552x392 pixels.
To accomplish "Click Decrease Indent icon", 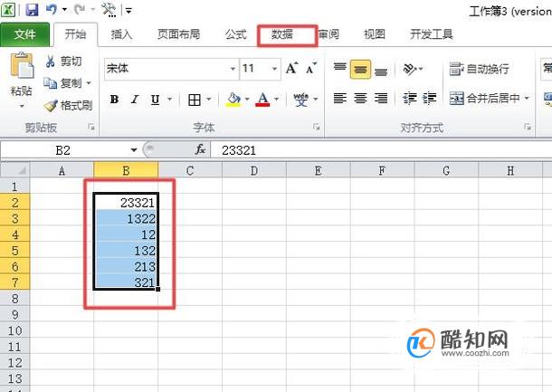I will [410, 99].
